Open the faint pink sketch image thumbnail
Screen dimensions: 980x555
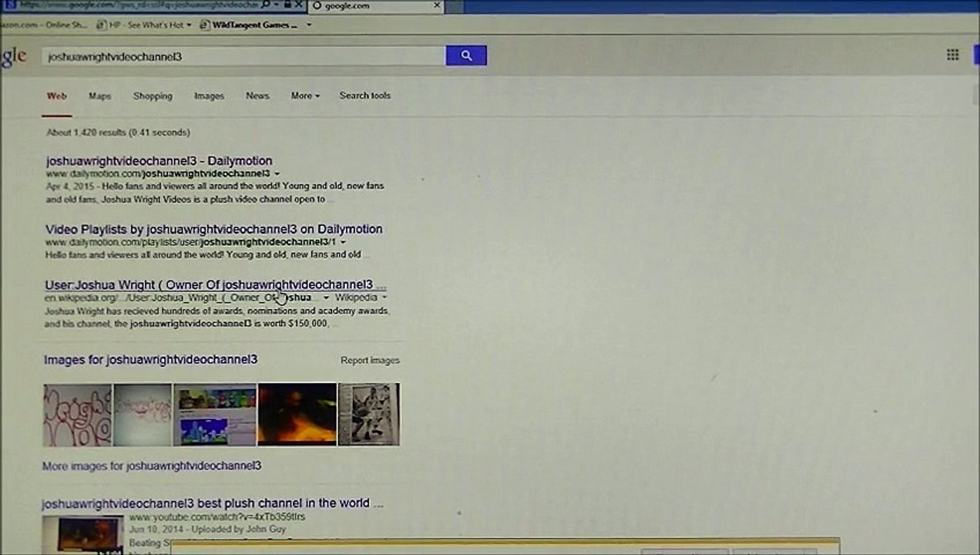click(143, 415)
